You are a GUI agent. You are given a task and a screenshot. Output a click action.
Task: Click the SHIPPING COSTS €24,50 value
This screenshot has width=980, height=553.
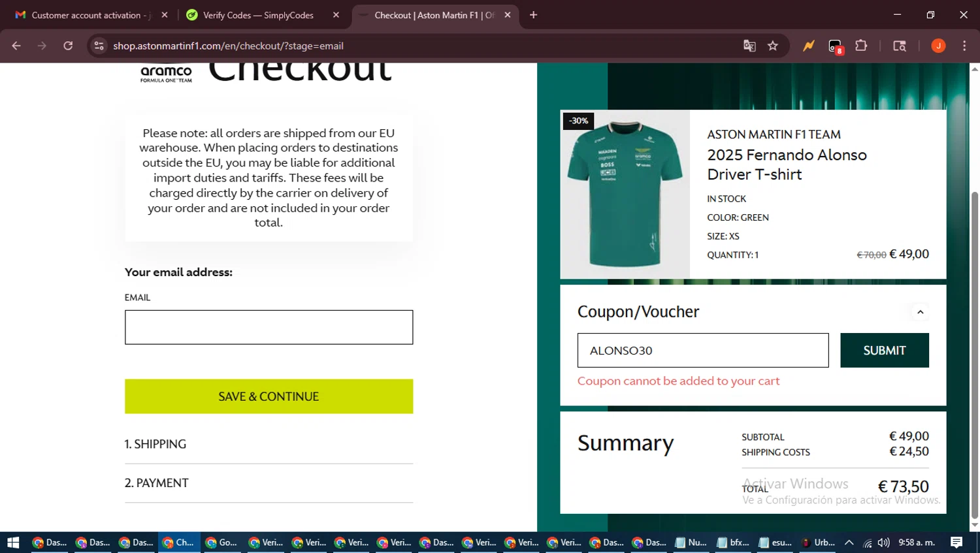909,452
